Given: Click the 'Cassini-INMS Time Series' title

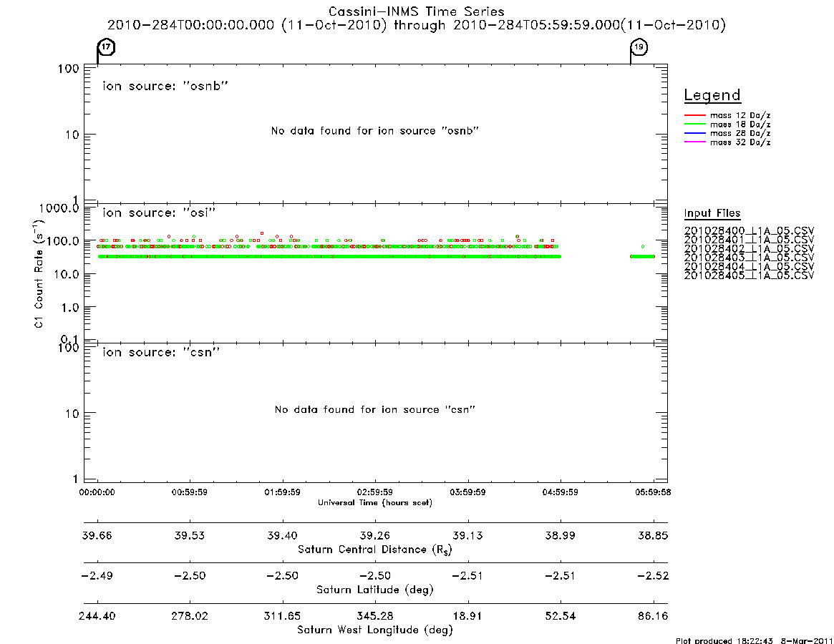Looking at the screenshot, I should click(x=417, y=11).
